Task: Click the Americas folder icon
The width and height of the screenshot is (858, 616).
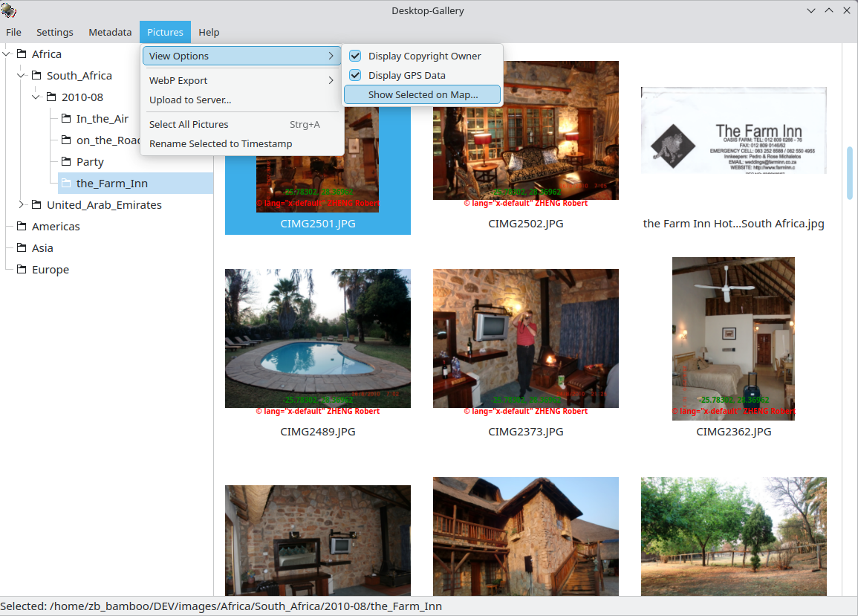Action: coord(22,227)
